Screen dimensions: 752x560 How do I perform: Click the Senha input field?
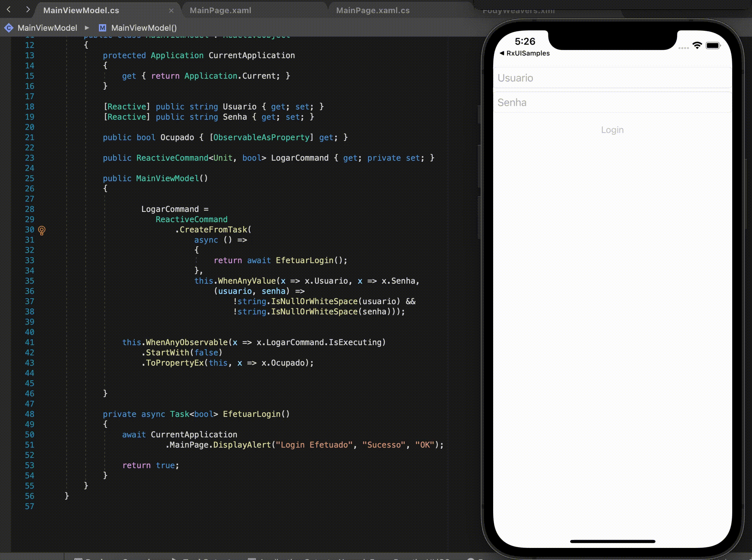612,102
